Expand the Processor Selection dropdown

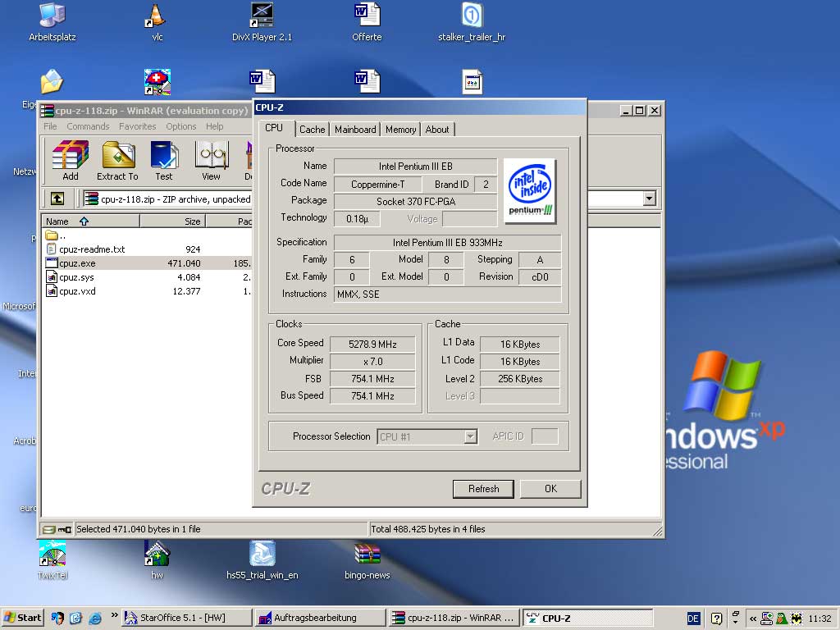click(470, 437)
